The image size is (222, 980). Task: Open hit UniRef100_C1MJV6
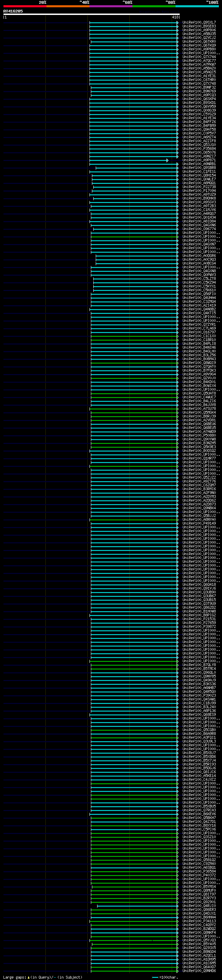199,210
